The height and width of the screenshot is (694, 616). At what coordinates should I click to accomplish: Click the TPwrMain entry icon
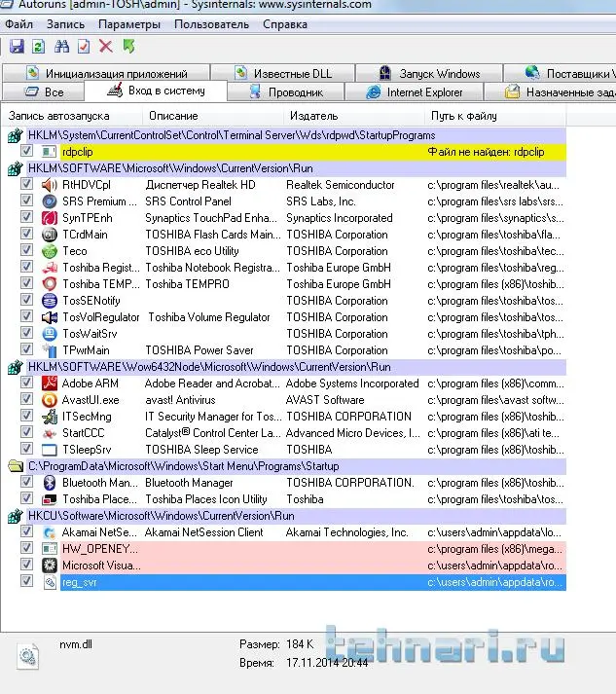point(49,350)
